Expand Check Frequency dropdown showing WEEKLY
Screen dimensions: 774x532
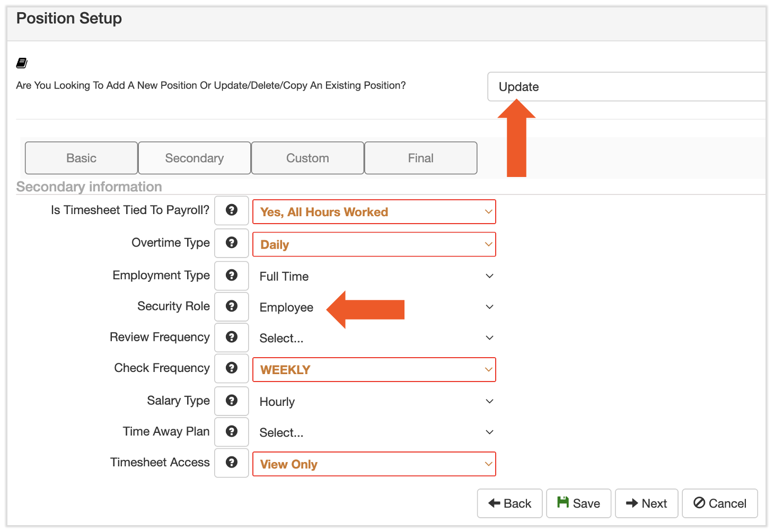click(374, 370)
